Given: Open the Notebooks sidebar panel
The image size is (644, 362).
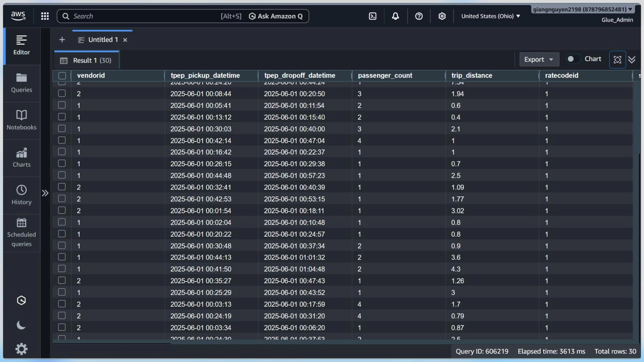Looking at the screenshot, I should click(21, 120).
